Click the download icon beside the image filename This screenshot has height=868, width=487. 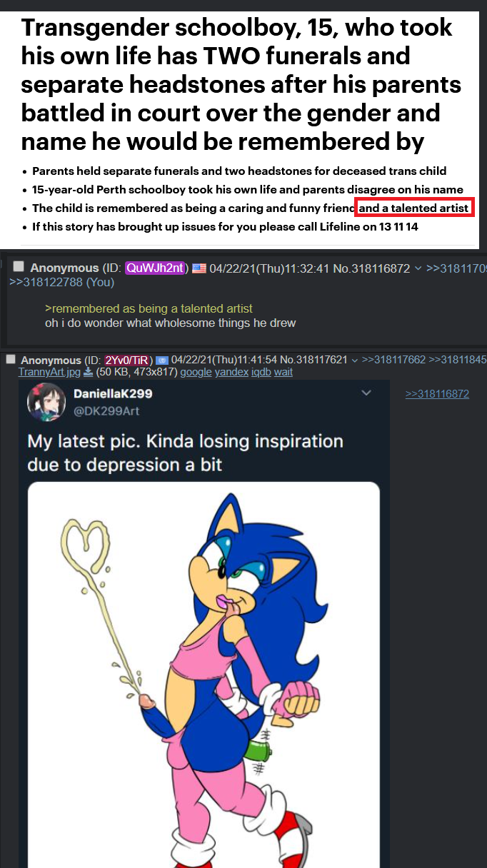coord(88,372)
